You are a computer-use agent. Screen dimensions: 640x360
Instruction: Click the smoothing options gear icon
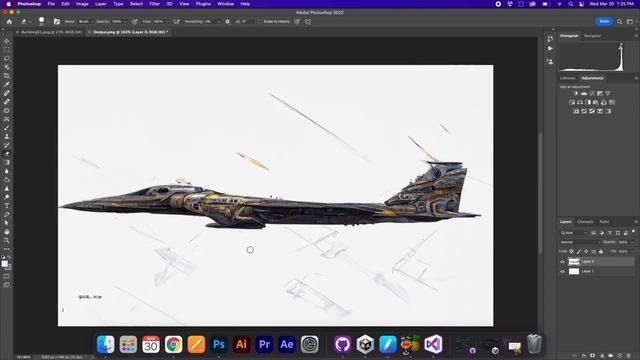tap(227, 22)
